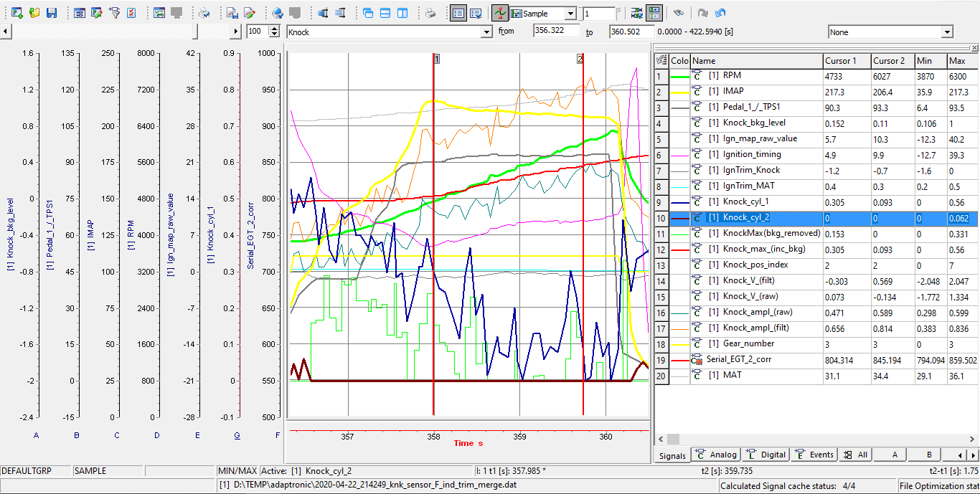
Task: Click the Cursor 1 column header
Action: click(847, 61)
